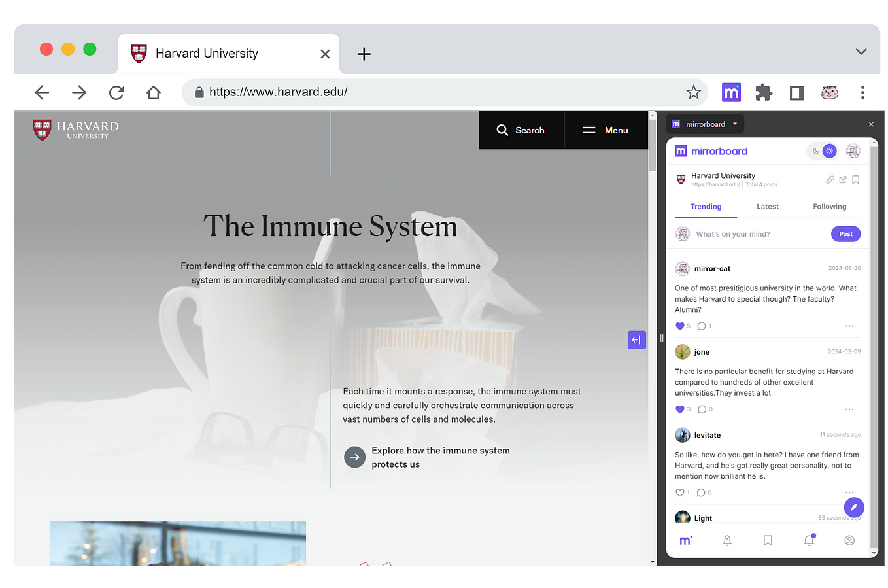Screen dimensions: 888x588
Task: Unlike mirror-cat's post
Action: click(x=680, y=326)
